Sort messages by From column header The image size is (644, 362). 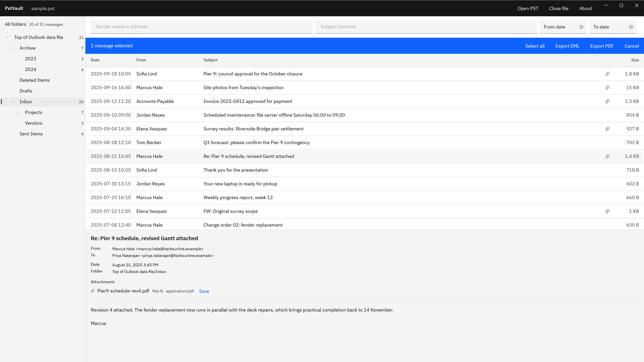pyautogui.click(x=141, y=60)
